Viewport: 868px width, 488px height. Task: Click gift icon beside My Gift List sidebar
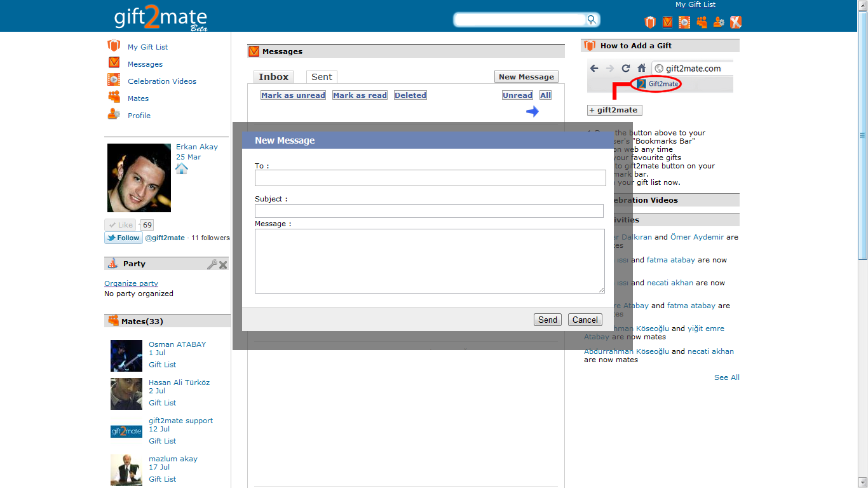(114, 46)
